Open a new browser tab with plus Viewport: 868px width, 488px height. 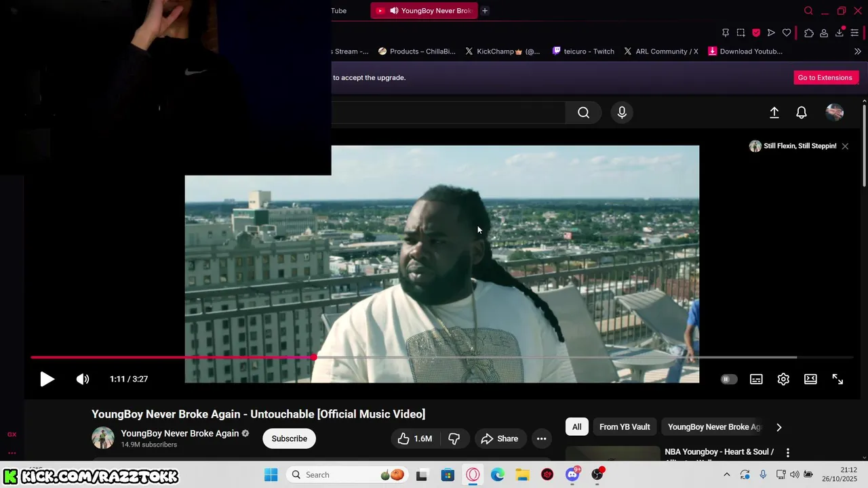pyautogui.click(x=484, y=10)
